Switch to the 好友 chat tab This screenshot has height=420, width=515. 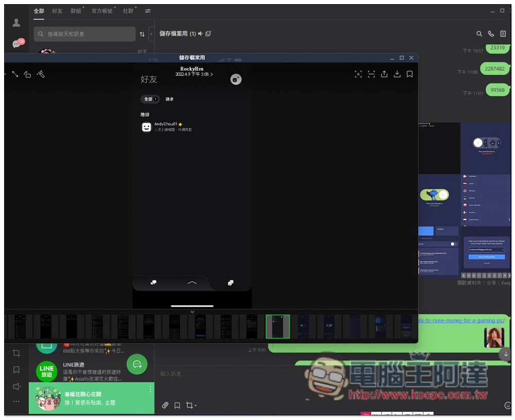(x=57, y=11)
